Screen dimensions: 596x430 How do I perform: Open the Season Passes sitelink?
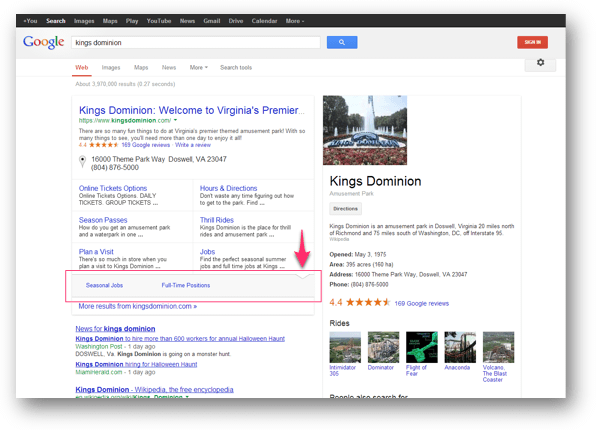(103, 220)
